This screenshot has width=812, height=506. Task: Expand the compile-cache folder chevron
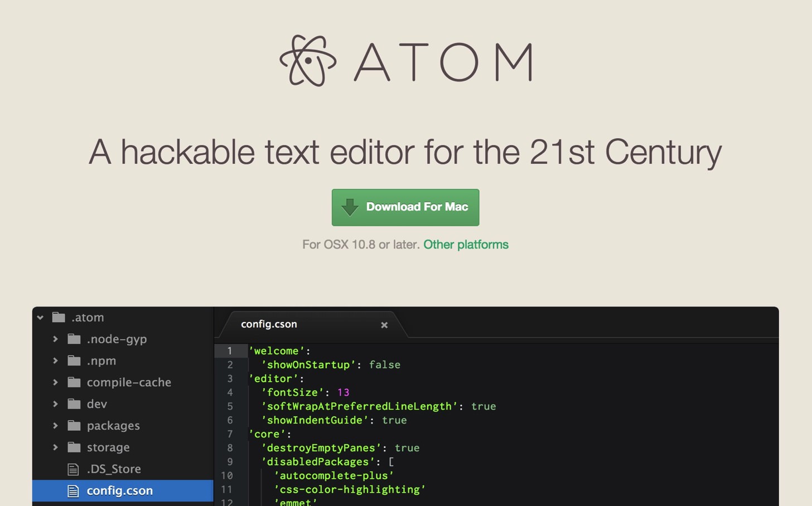(55, 382)
